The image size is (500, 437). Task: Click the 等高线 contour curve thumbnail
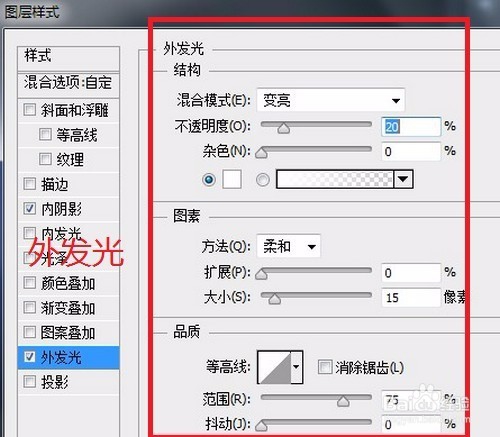(x=274, y=367)
